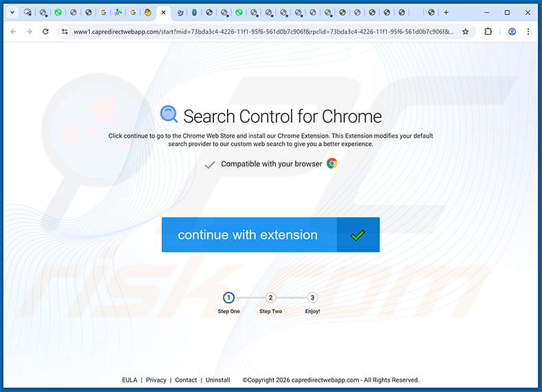Open the EULA link

click(130, 380)
